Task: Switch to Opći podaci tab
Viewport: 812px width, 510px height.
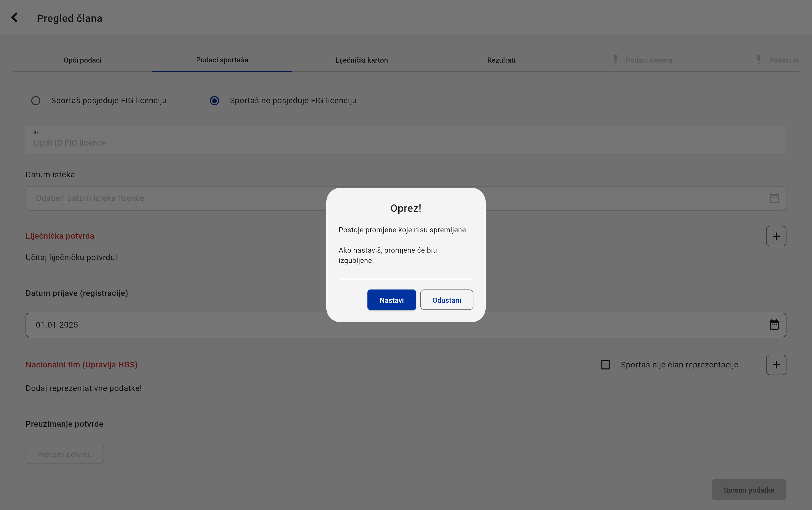Action: [x=82, y=60]
